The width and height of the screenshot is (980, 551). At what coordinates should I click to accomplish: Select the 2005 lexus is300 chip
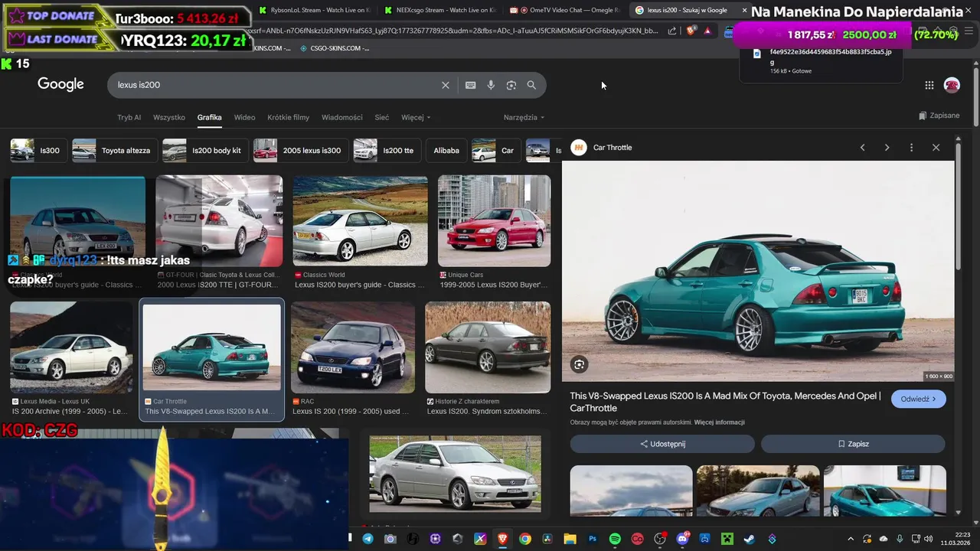point(301,151)
